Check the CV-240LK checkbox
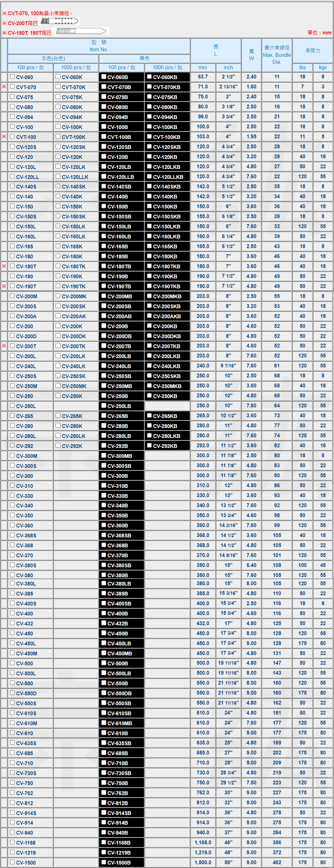The width and height of the screenshot is (334, 868). click(58, 366)
